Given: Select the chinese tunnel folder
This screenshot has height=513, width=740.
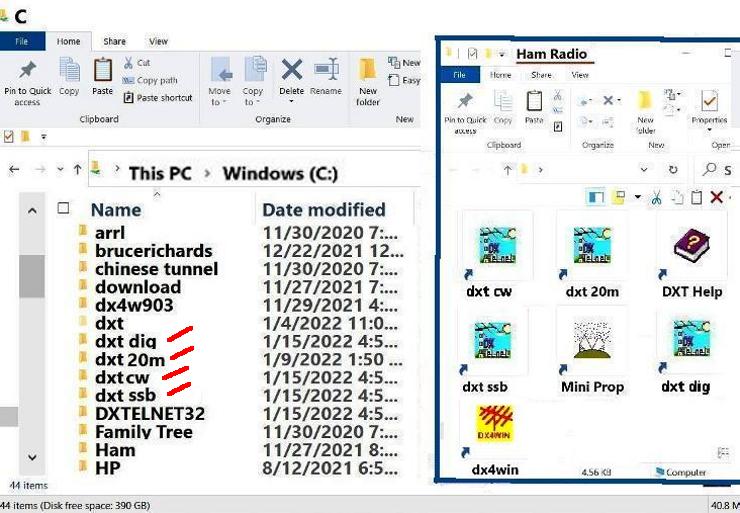Looking at the screenshot, I should (x=156, y=269).
